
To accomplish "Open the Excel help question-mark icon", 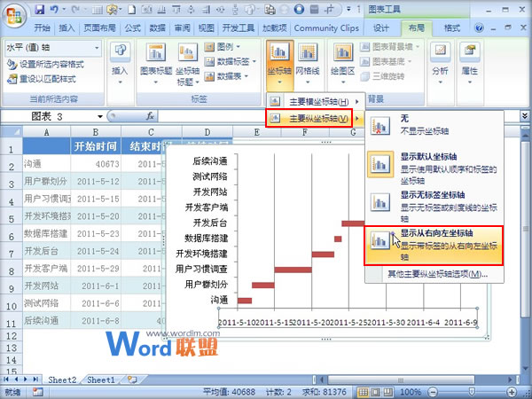I will point(479,27).
